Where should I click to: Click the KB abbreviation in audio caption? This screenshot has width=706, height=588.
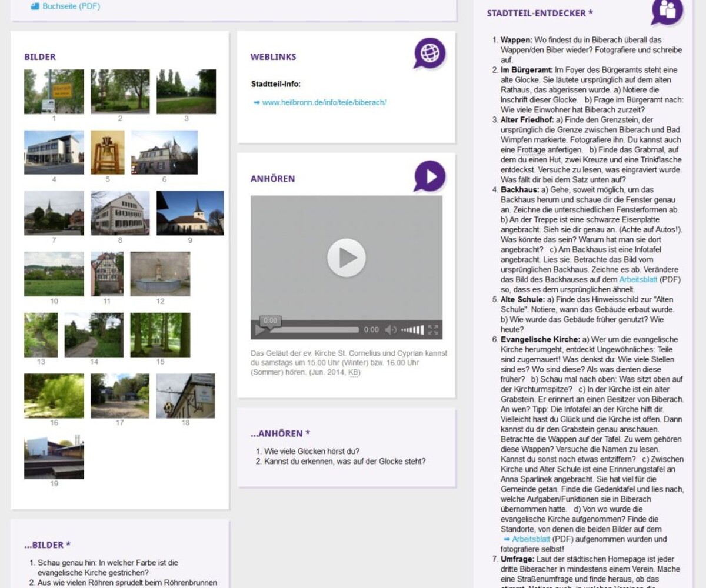(x=354, y=372)
